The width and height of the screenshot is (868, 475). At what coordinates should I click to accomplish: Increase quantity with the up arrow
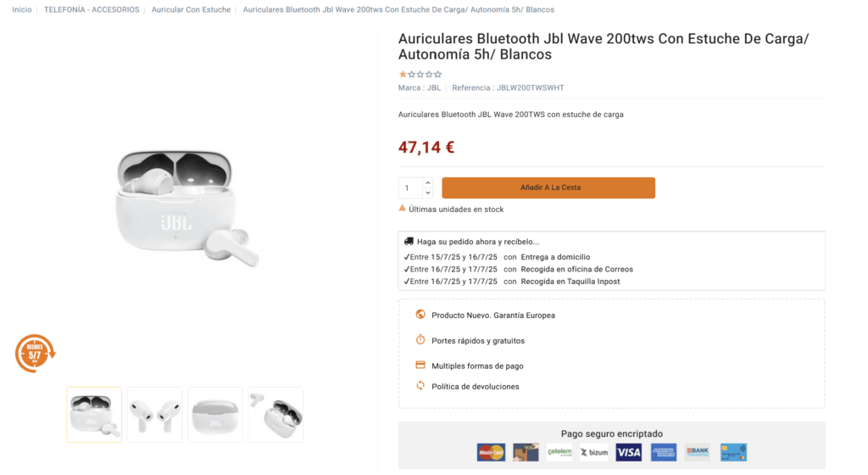click(428, 182)
